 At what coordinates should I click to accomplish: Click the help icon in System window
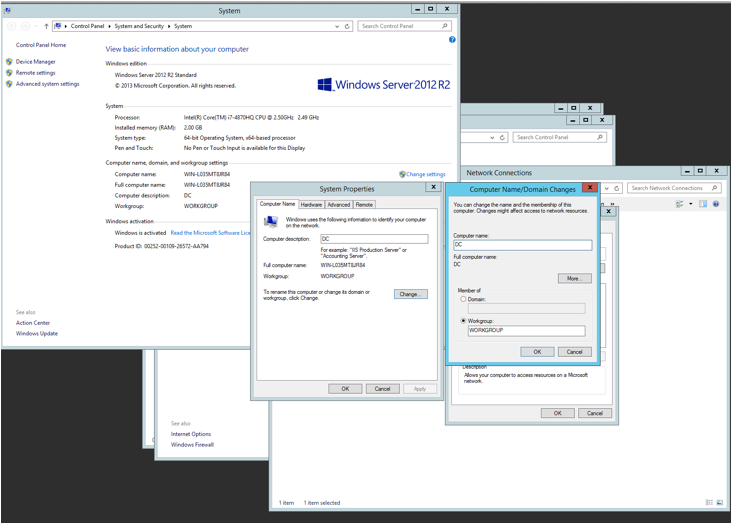(x=452, y=40)
